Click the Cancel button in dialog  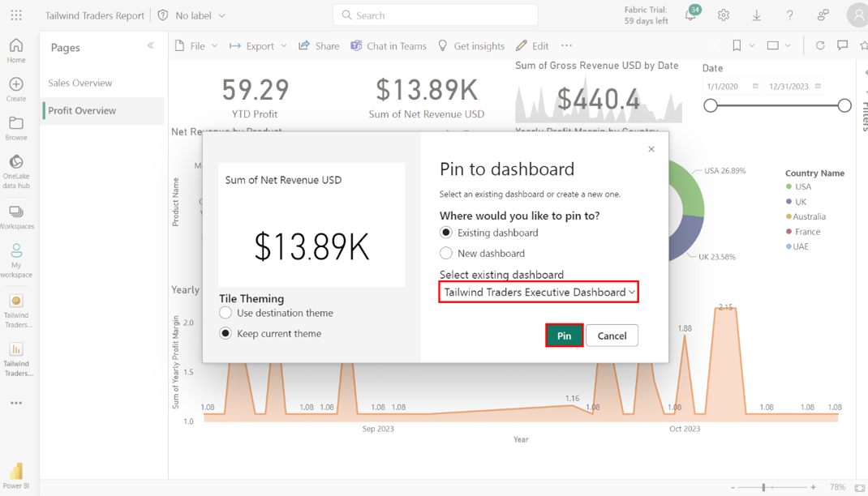coord(612,336)
